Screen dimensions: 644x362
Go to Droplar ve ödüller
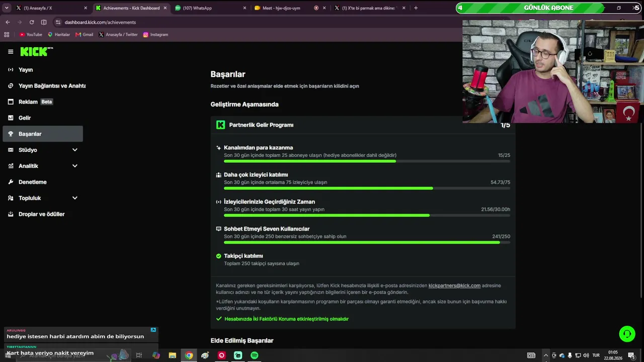43,214
